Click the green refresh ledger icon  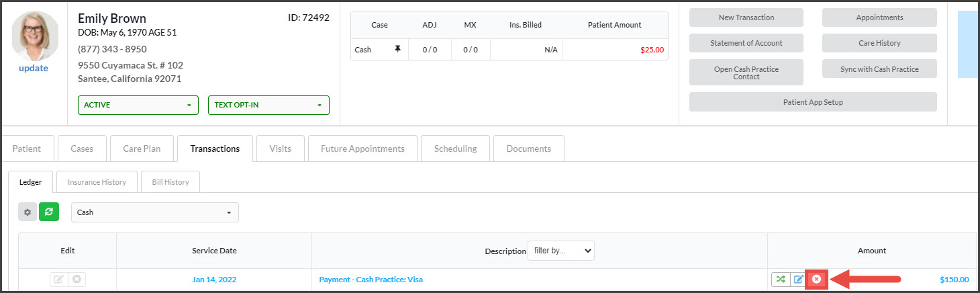[x=48, y=212]
